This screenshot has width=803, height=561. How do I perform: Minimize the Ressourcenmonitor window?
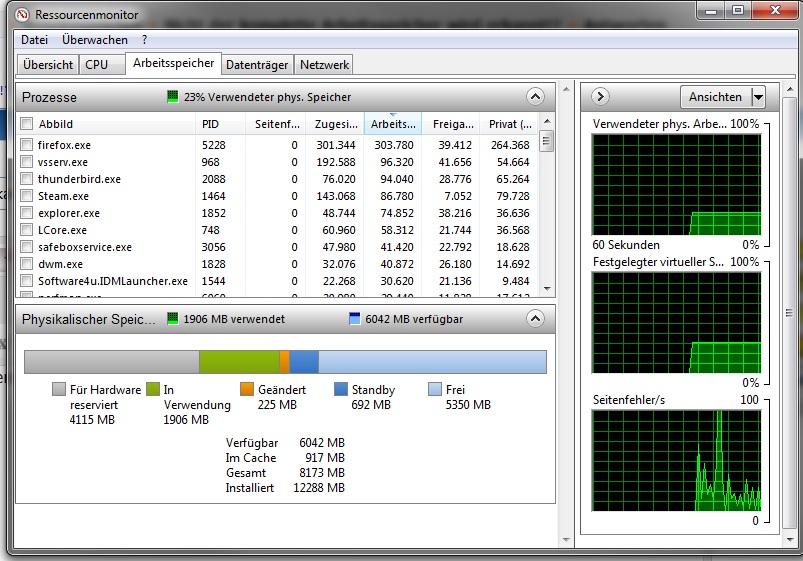(x=710, y=10)
